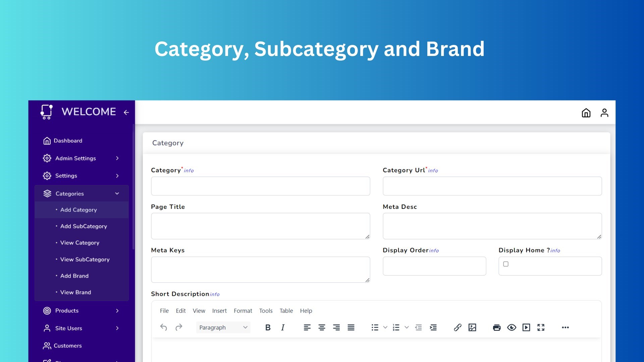Open the Add Brand page
Viewport: 644px width, 362px height.
pyautogui.click(x=74, y=276)
